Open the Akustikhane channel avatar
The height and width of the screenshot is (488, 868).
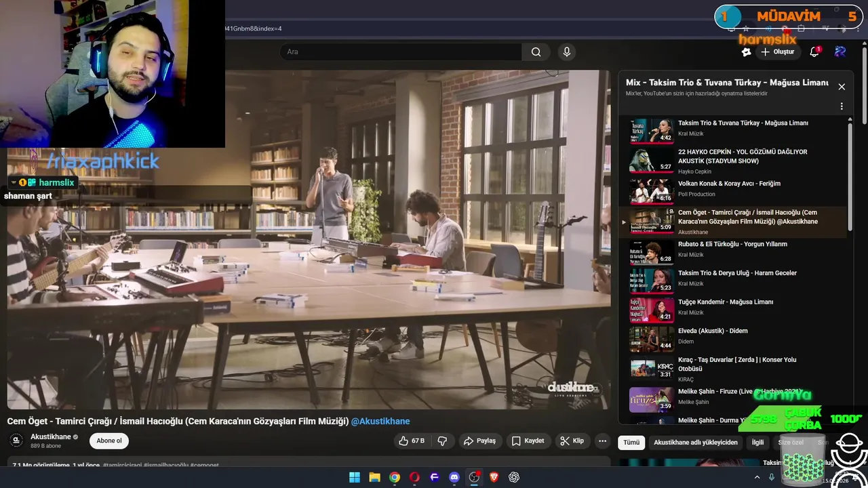[16, 441]
